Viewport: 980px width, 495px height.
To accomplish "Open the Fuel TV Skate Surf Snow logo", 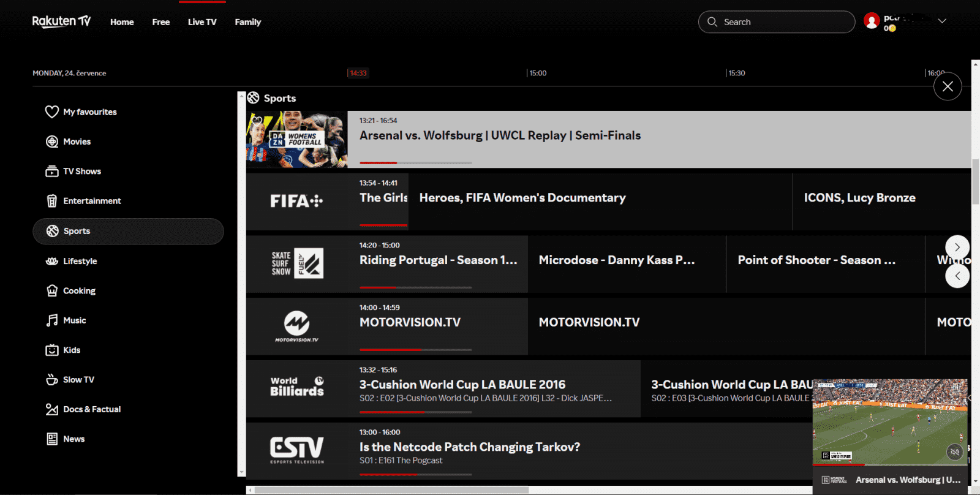I will click(x=297, y=263).
